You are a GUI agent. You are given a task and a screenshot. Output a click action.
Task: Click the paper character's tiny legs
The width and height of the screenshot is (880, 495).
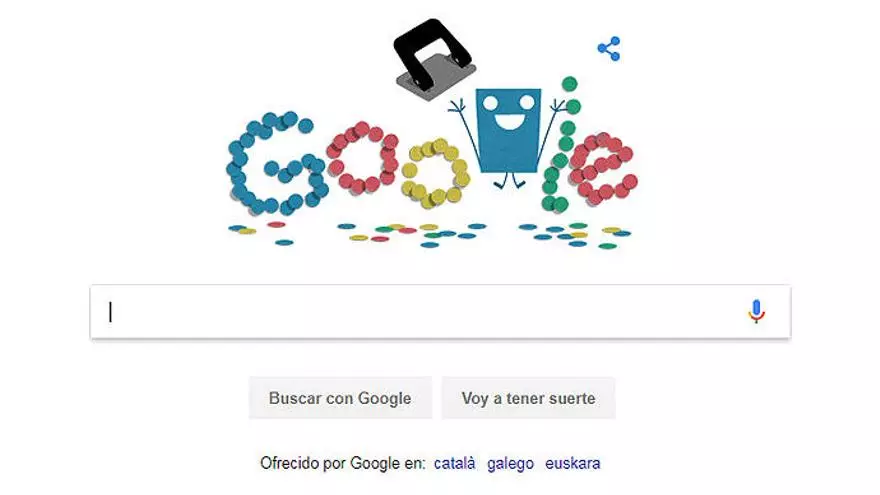point(510,180)
